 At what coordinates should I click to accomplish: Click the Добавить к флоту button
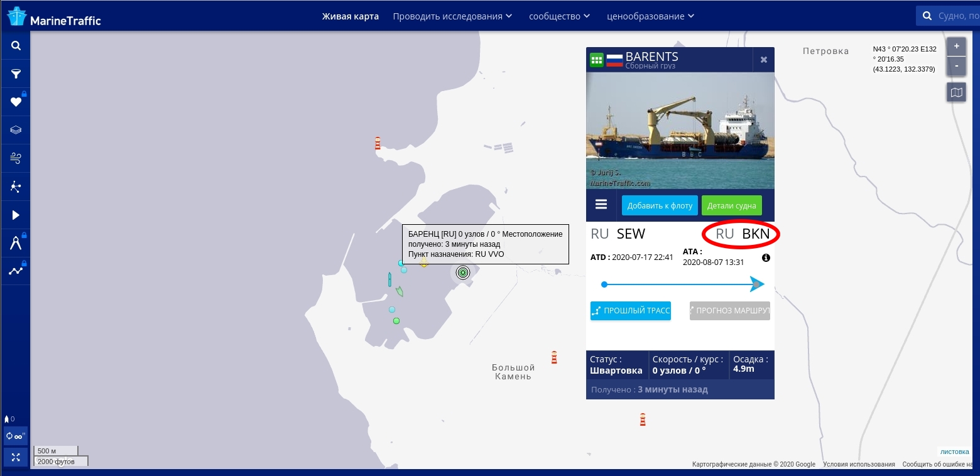[x=660, y=205]
